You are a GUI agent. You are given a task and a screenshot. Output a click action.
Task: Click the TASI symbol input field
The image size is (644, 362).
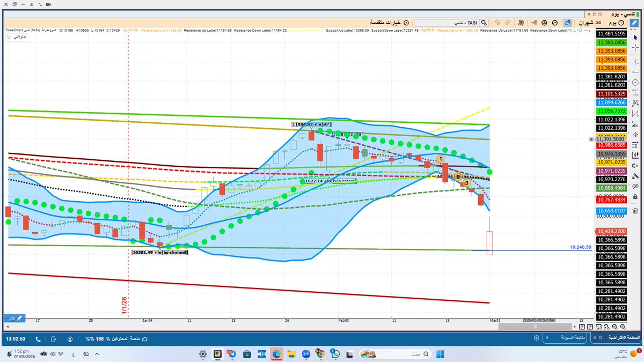coord(447,23)
